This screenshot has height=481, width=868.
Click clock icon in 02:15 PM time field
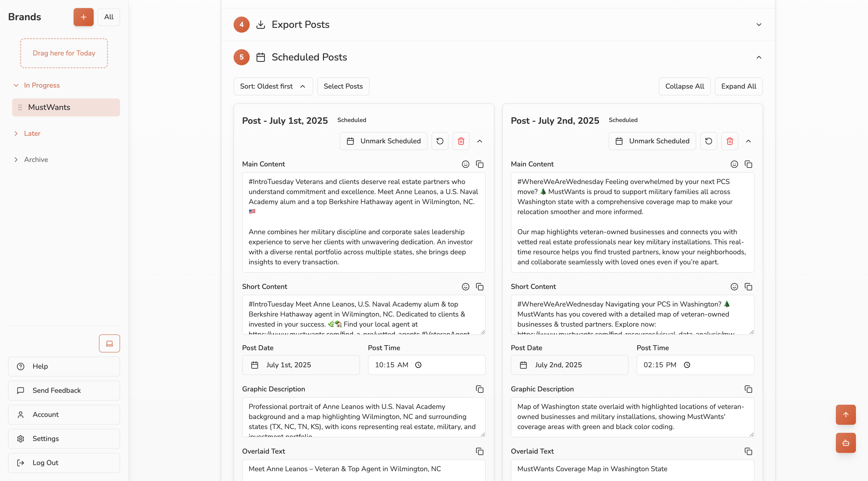tap(687, 365)
